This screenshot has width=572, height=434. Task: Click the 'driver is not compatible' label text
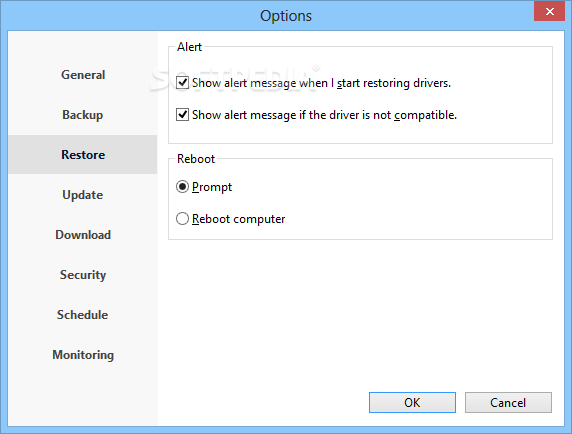coord(393,115)
